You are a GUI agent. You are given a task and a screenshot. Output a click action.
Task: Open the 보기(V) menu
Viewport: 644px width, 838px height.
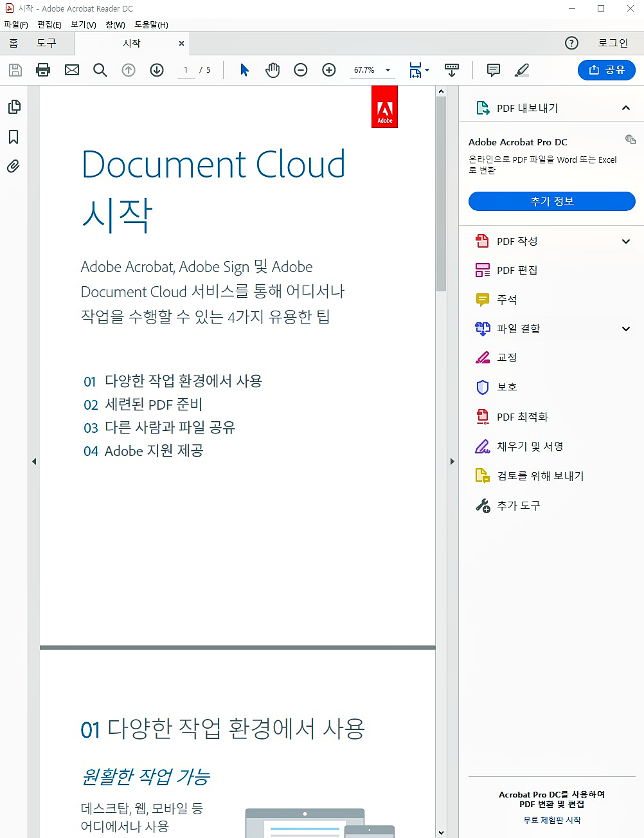[x=84, y=24]
